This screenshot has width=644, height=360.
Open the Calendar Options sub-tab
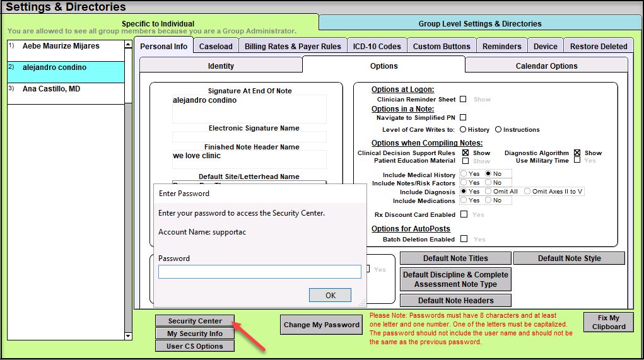(546, 66)
